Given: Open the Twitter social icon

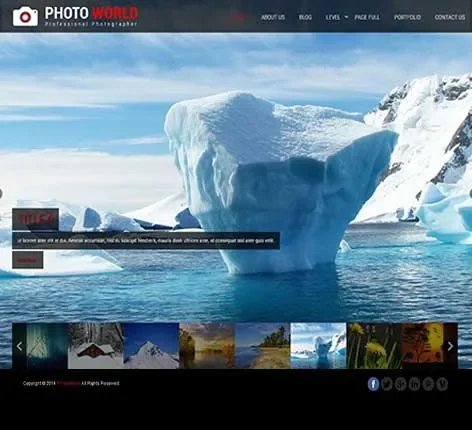Looking at the screenshot, I should [387, 384].
